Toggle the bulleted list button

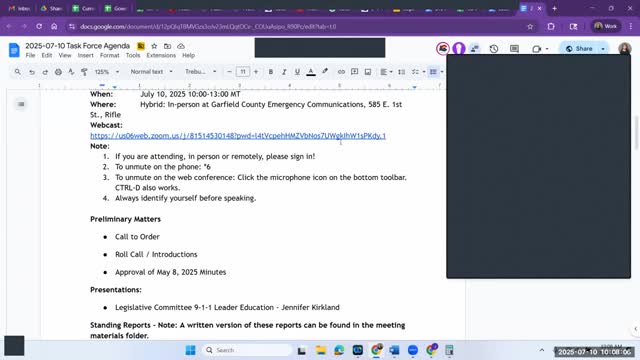pyautogui.click(x=433, y=72)
